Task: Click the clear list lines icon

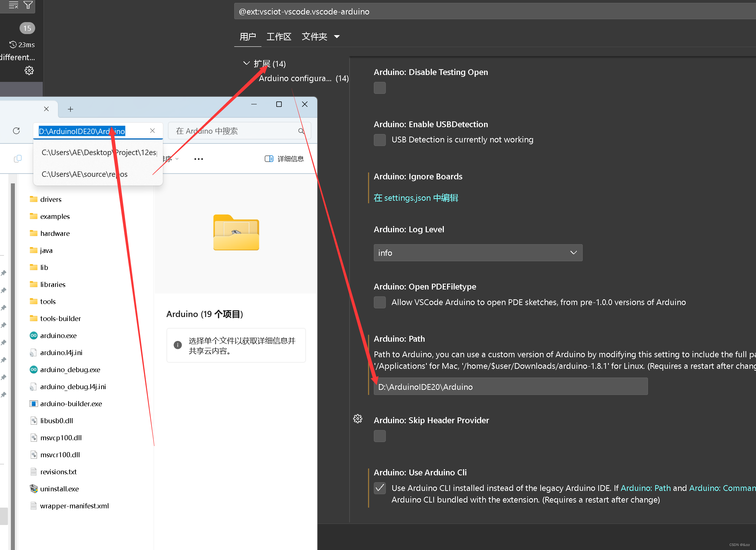Action: click(x=13, y=5)
